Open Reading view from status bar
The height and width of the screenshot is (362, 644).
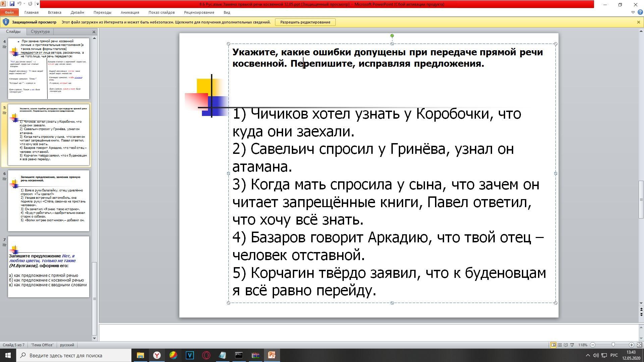coord(566,345)
